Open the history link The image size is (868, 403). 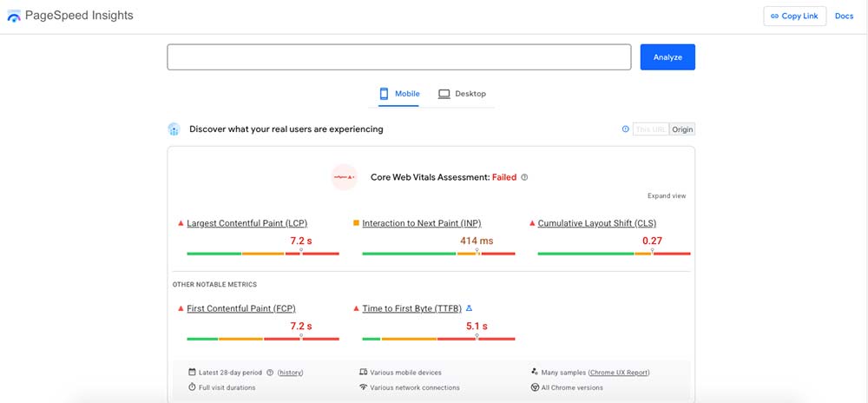pos(290,373)
